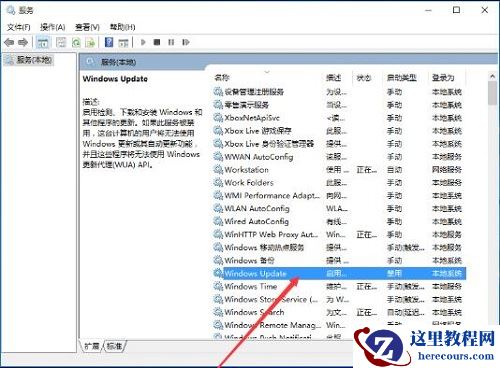Open the 操作(A) menu
Screen dimensions: 500x368
53,27
